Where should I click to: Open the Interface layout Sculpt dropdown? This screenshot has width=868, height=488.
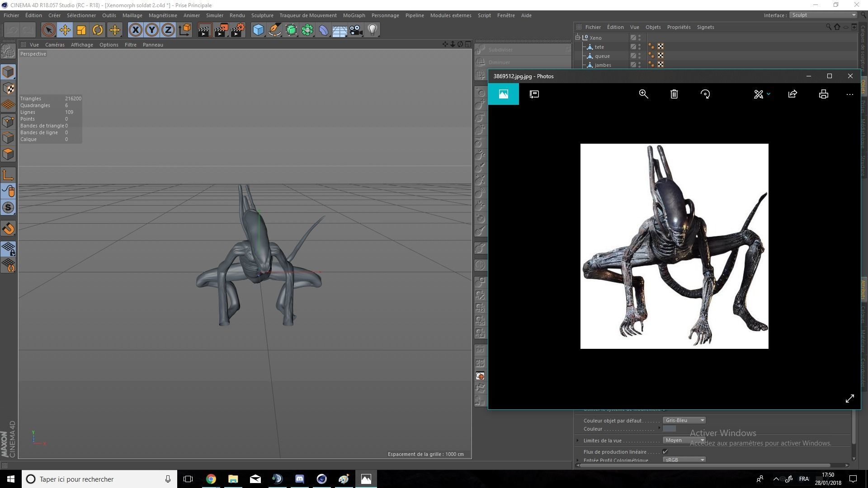tap(824, 15)
